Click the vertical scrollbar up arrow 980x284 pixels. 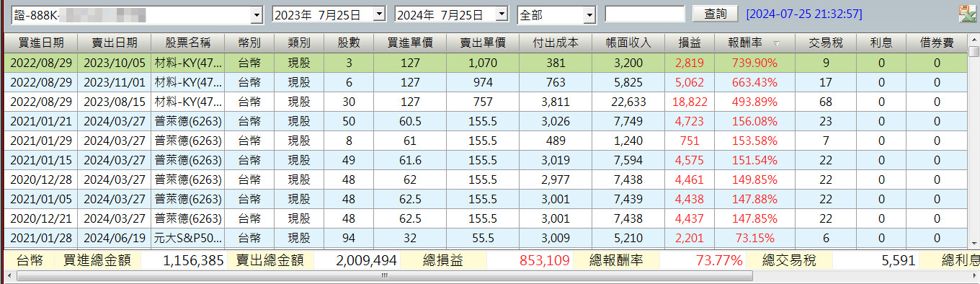974,40
